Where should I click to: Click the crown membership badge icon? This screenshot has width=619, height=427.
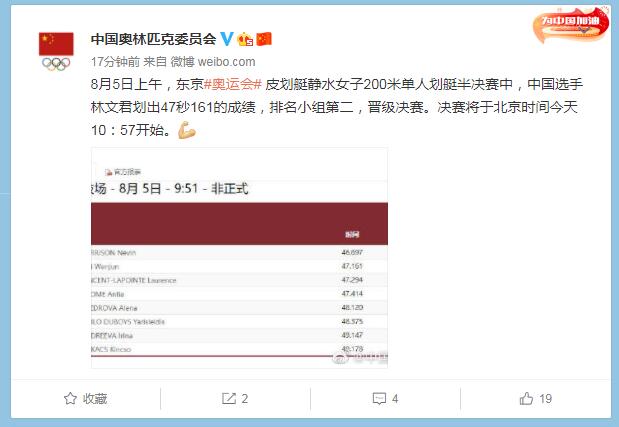(245, 39)
